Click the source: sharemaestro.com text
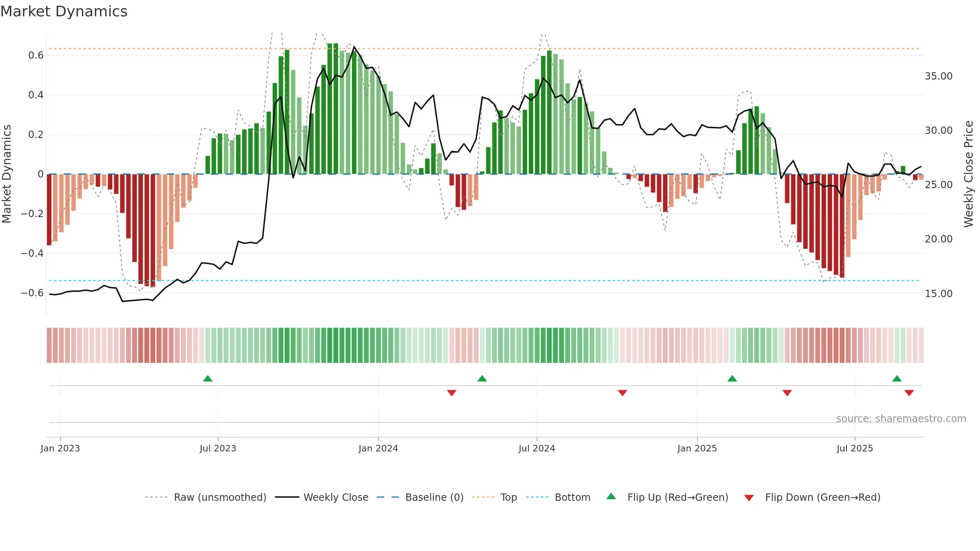Screen dimensions: 980x551 901,418
